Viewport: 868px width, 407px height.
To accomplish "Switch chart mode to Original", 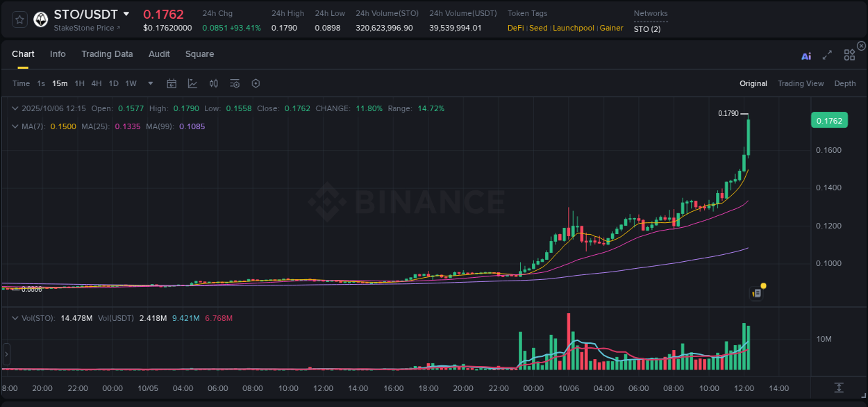I will 753,83.
